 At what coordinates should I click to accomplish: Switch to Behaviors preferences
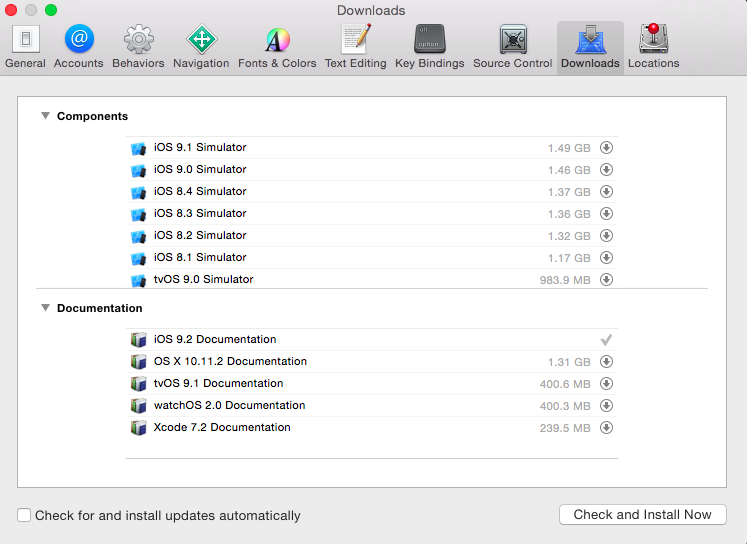(x=138, y=47)
